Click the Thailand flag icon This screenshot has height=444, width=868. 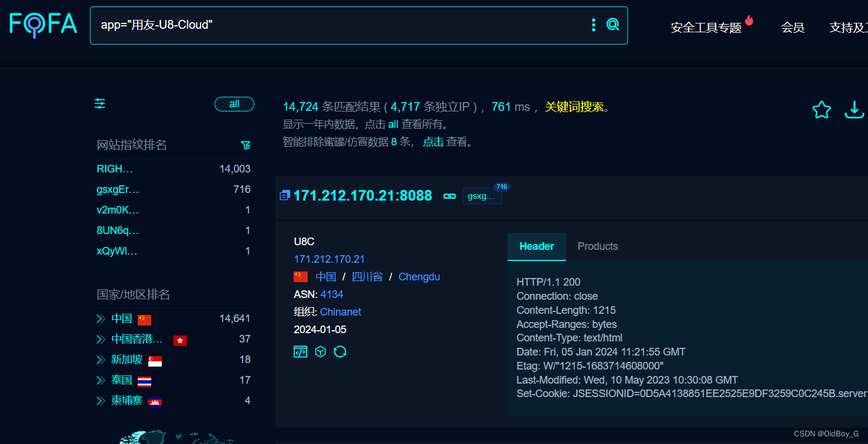pos(144,381)
